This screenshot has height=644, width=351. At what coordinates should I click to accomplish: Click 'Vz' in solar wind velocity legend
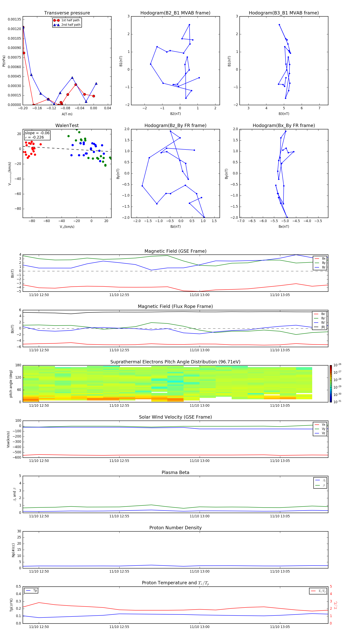[x=324, y=433]
